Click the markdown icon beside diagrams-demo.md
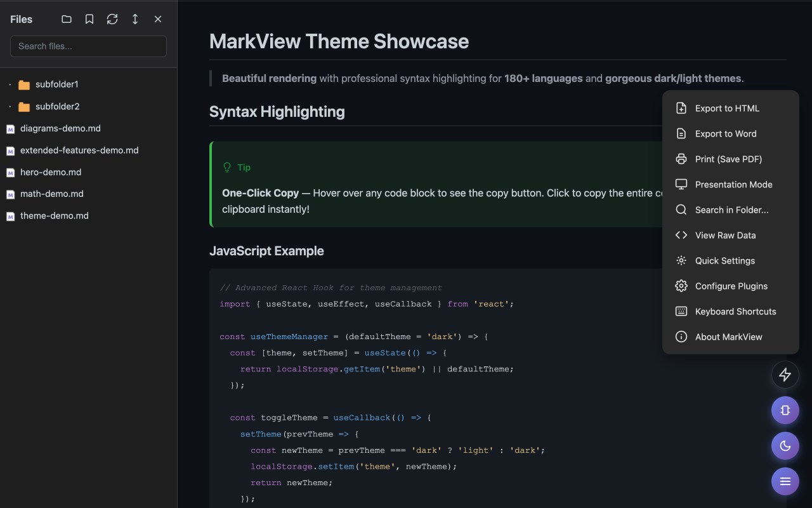Screen dimensions: 812x508 click(x=10, y=129)
